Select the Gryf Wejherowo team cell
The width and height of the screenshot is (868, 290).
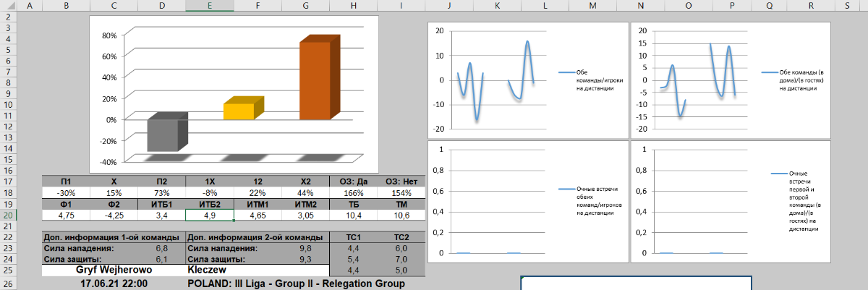(114, 270)
